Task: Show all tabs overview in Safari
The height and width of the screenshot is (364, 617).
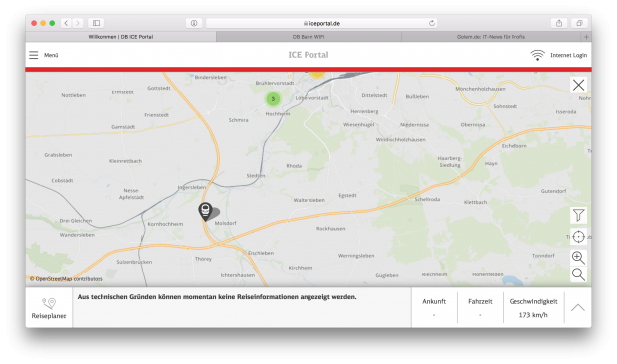Action: (x=579, y=23)
